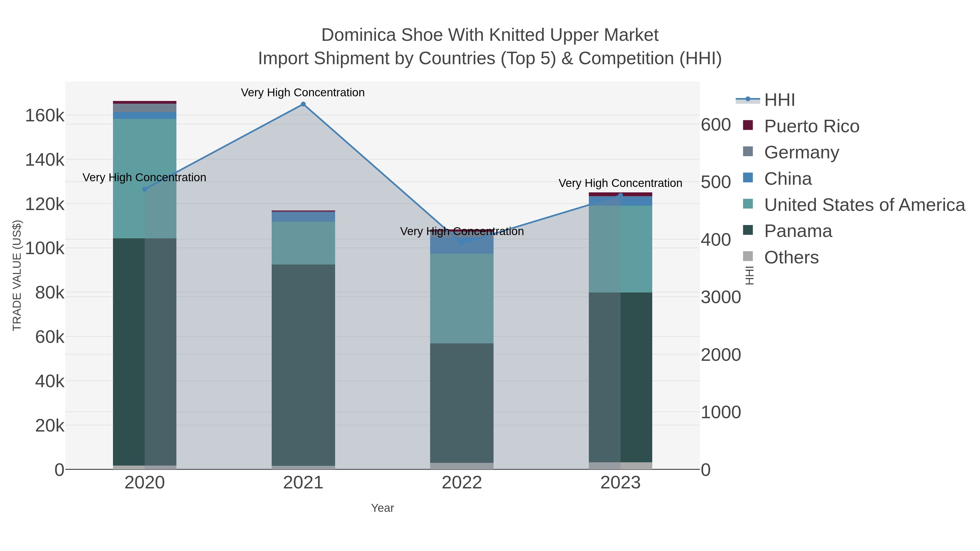Viewport: 980px width, 551px height.
Task: Click the Panama segment of 2021 bar
Action: 303,365
